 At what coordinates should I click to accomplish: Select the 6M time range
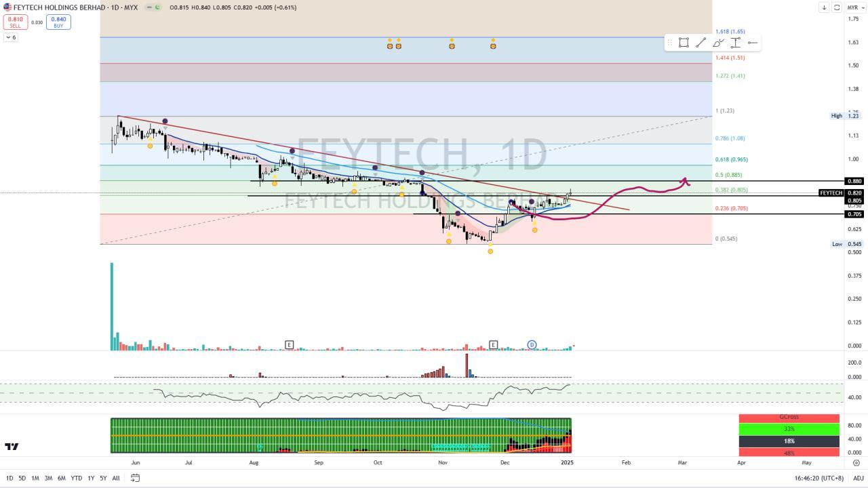pyautogui.click(x=61, y=479)
